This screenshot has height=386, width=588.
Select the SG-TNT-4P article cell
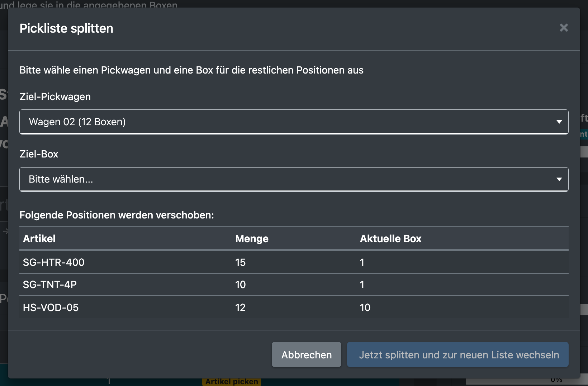50,284
